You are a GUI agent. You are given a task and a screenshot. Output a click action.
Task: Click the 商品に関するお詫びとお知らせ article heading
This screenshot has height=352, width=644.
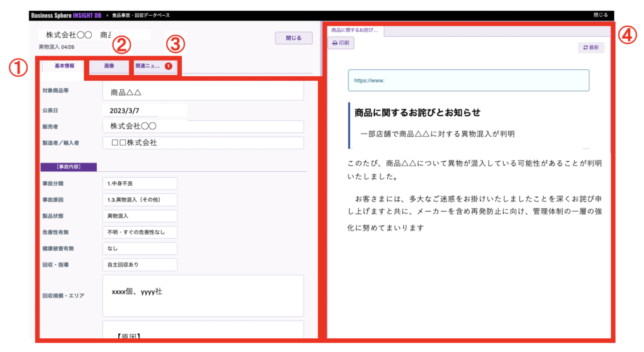(418, 113)
